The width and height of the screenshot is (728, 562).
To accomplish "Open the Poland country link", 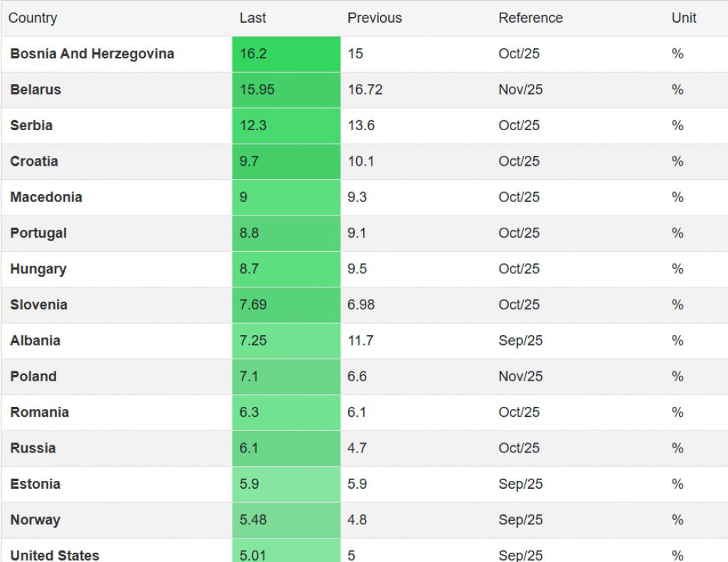I will (x=33, y=376).
